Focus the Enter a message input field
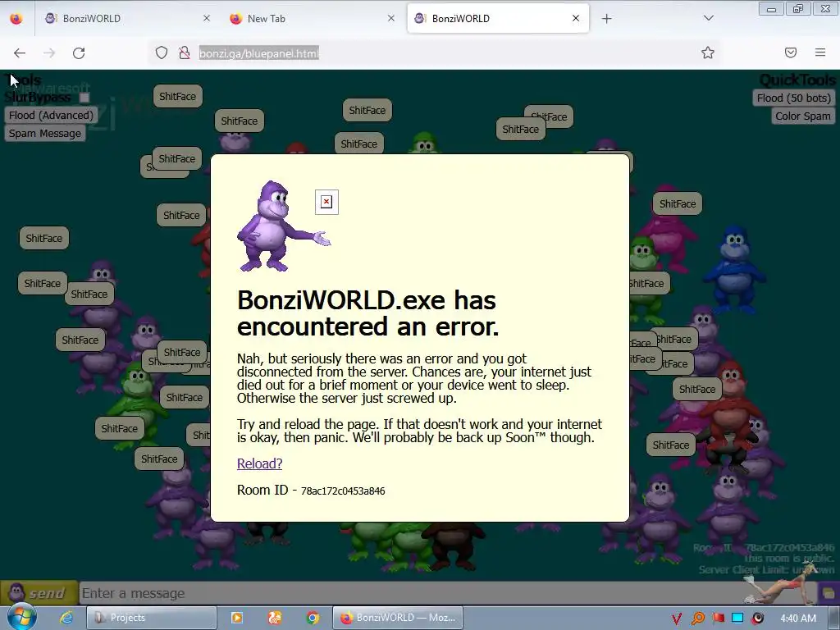Image resolution: width=840 pixels, height=630 pixels. (448, 594)
